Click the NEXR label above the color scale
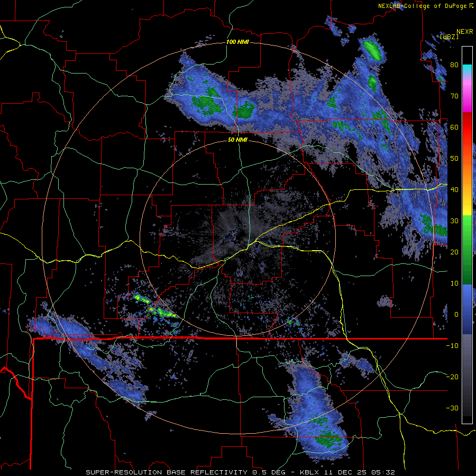The height and width of the screenshot is (476, 476). [x=464, y=32]
